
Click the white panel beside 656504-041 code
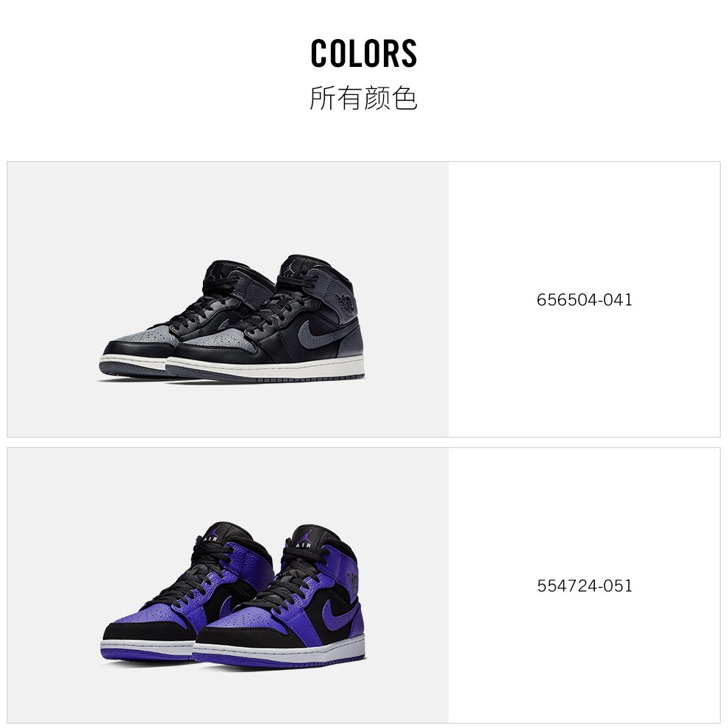tap(584, 299)
